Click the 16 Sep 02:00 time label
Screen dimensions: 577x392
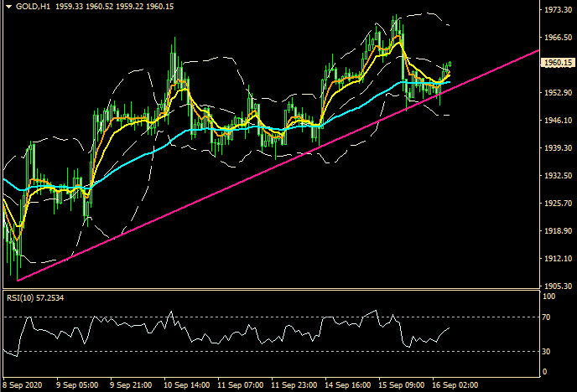coord(454,385)
